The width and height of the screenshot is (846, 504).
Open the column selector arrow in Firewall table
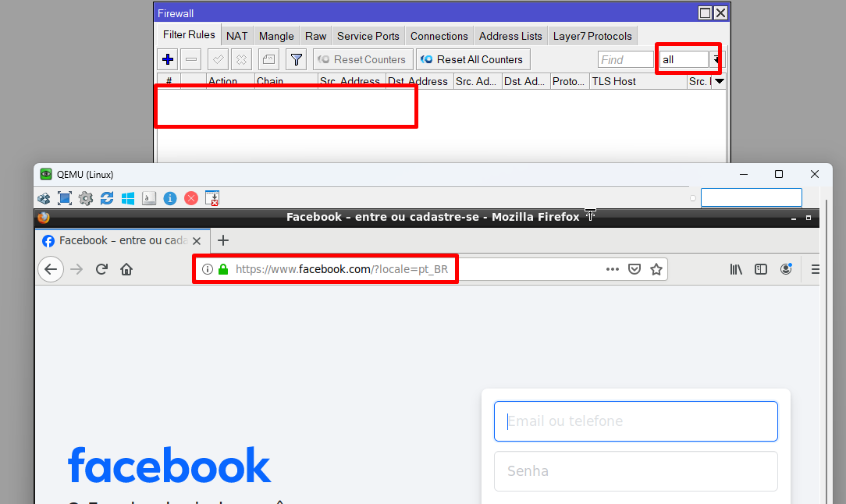coord(720,81)
